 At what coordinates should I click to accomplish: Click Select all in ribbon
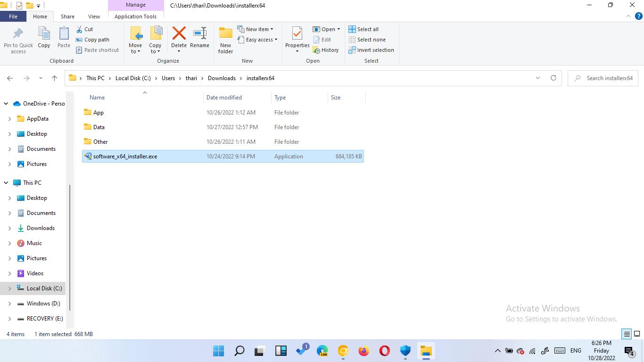pos(363,29)
